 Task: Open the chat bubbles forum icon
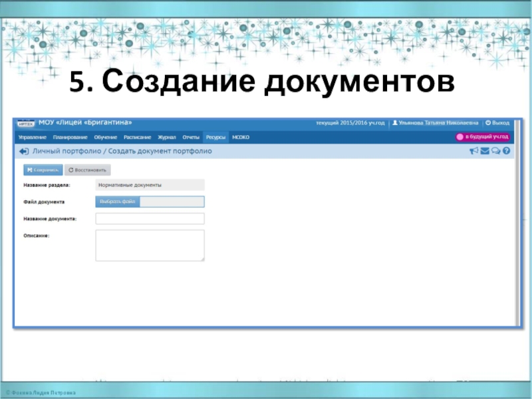pos(495,151)
